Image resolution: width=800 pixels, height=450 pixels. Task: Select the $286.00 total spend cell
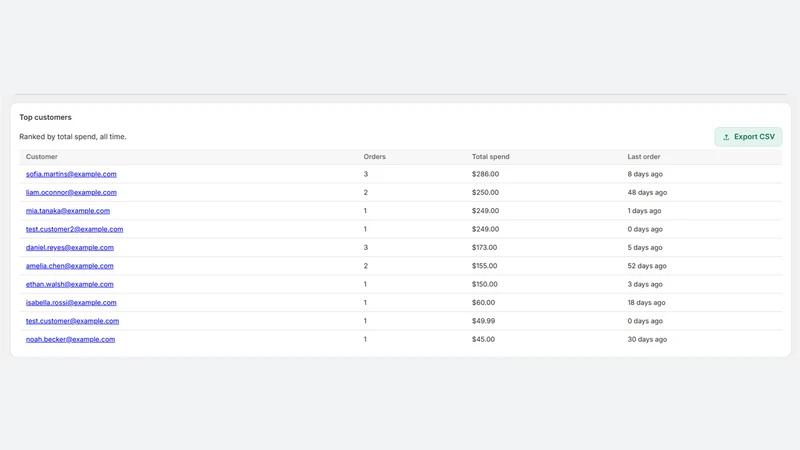click(485, 174)
